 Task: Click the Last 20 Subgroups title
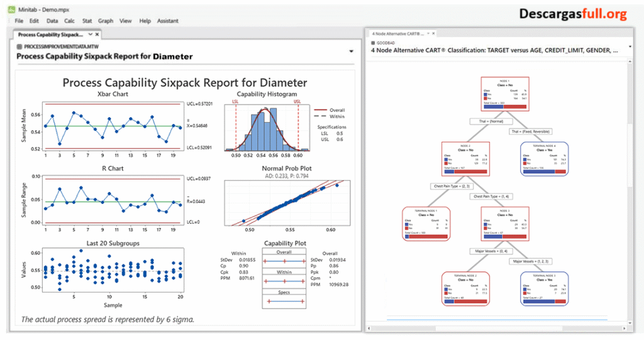(x=113, y=244)
